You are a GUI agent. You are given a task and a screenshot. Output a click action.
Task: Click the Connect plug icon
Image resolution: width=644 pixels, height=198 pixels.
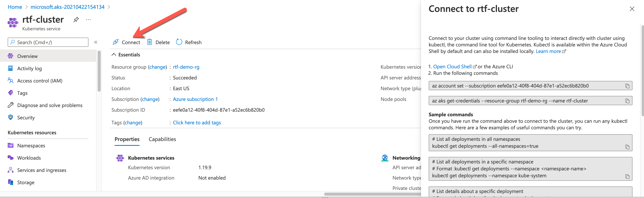pyautogui.click(x=116, y=42)
